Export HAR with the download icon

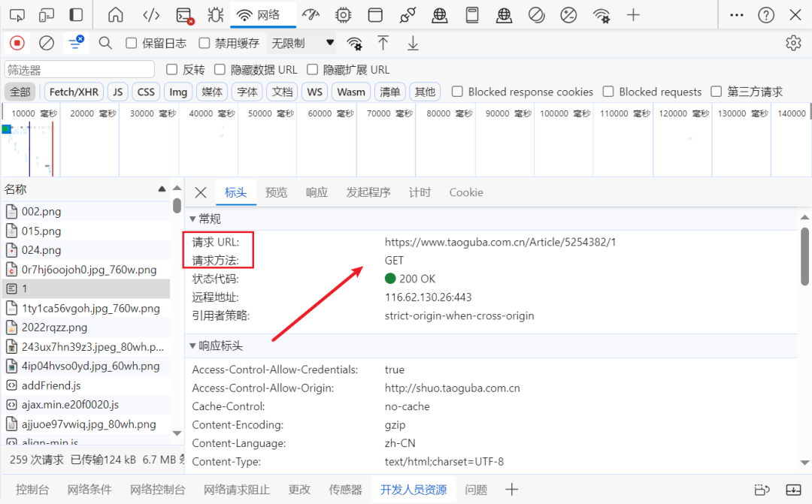[412, 43]
